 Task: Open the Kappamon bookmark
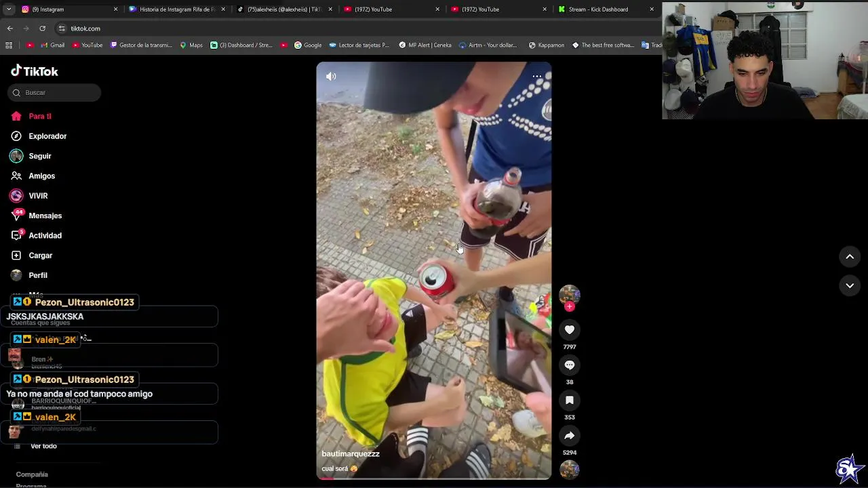(546, 45)
